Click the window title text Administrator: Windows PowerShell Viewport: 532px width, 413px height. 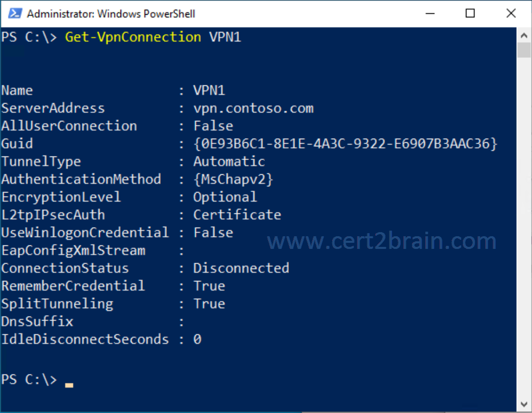111,14
